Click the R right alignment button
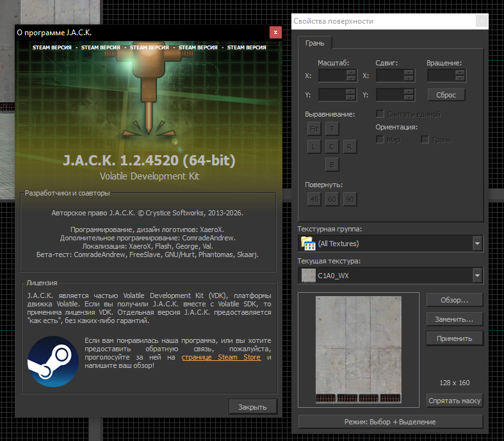The width and height of the screenshot is (504, 441). click(350, 147)
